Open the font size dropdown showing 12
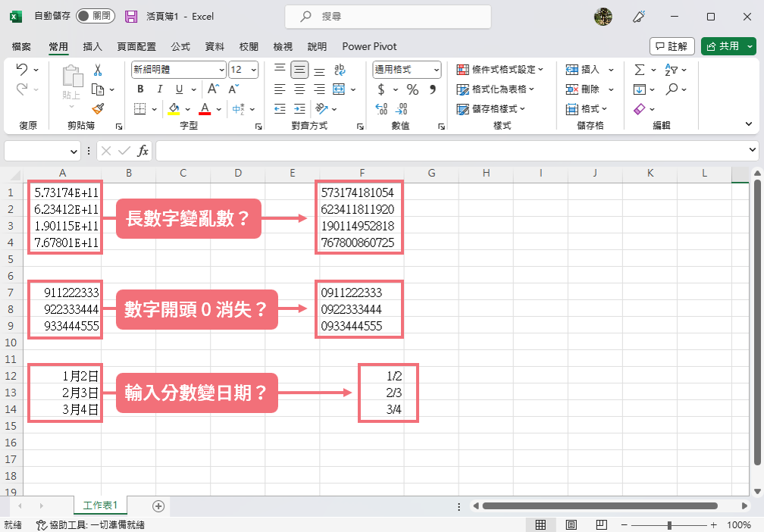Image resolution: width=764 pixels, height=532 pixels. (240, 70)
